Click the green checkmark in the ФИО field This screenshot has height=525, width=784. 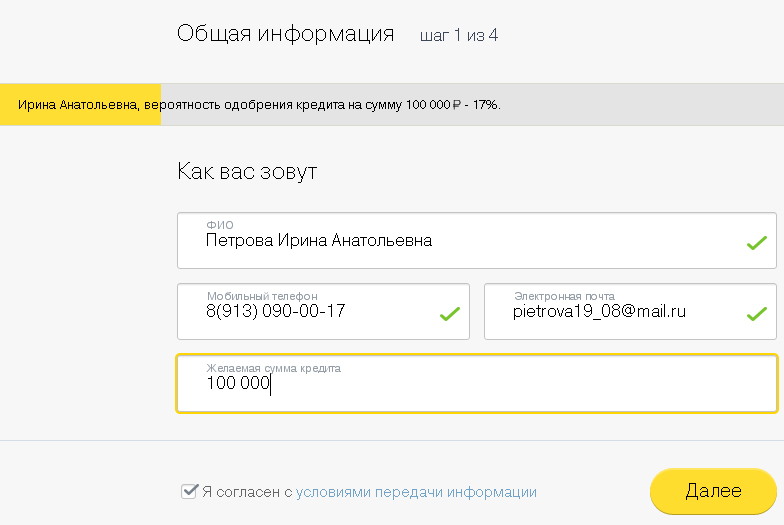point(756,242)
